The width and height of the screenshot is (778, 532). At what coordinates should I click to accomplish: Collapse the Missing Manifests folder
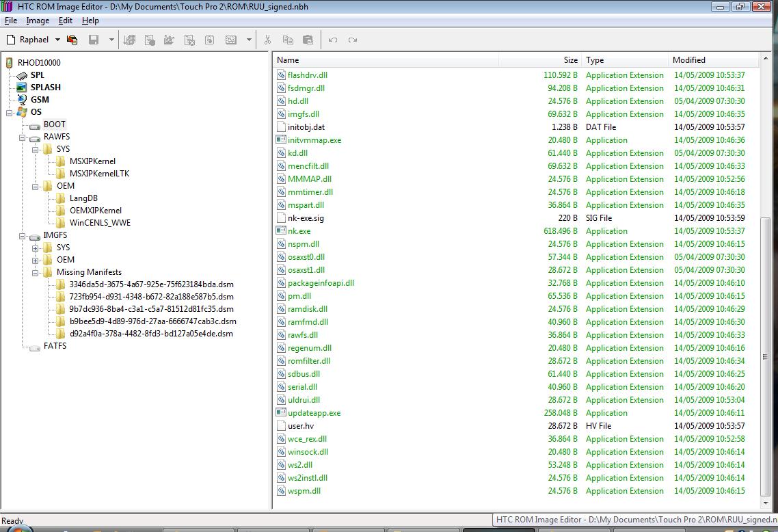[36, 272]
